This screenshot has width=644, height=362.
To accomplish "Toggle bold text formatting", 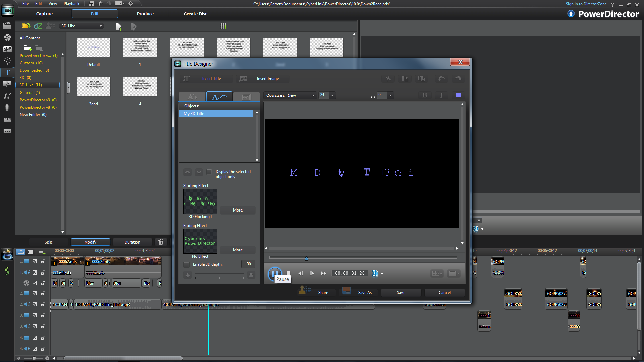I will click(x=425, y=95).
